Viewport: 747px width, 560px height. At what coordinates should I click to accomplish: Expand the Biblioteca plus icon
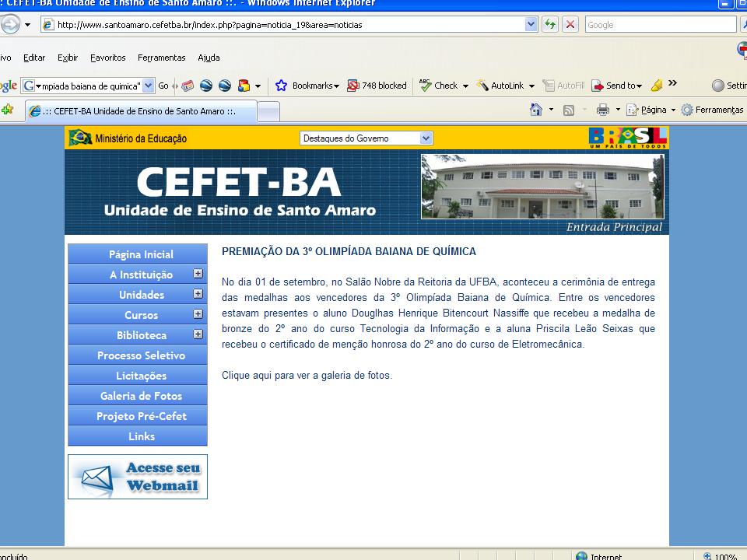pos(198,334)
